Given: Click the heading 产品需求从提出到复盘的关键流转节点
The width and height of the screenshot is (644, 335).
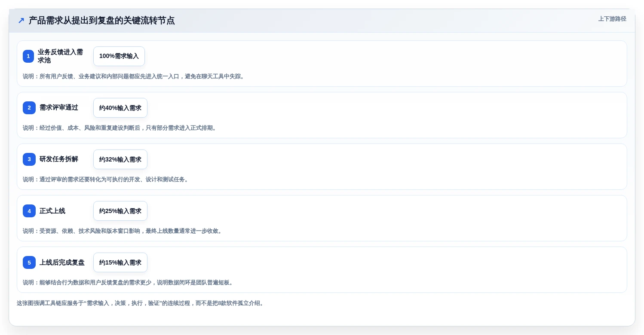Looking at the screenshot, I should click(x=101, y=20).
